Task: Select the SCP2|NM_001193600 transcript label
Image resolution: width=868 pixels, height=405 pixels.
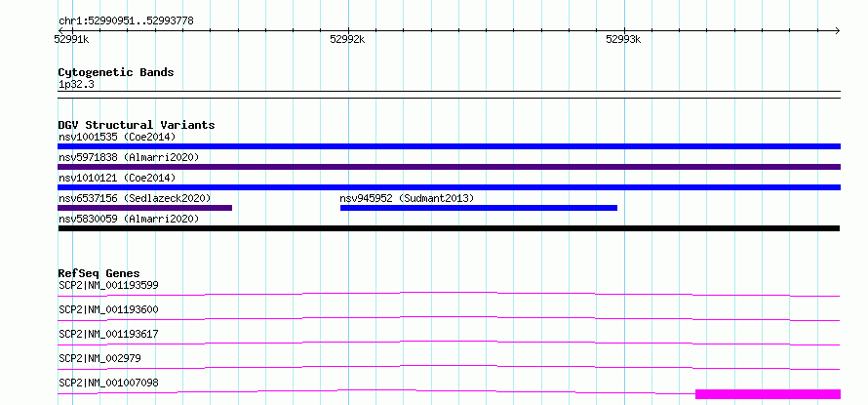Action: pyautogui.click(x=108, y=309)
